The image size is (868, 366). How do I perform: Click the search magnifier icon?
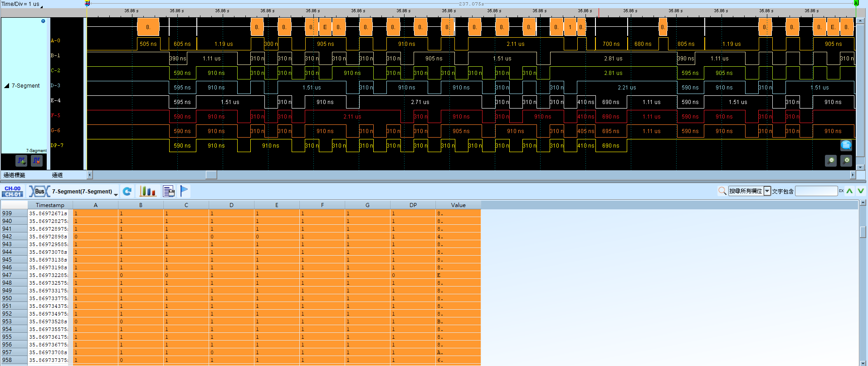722,191
